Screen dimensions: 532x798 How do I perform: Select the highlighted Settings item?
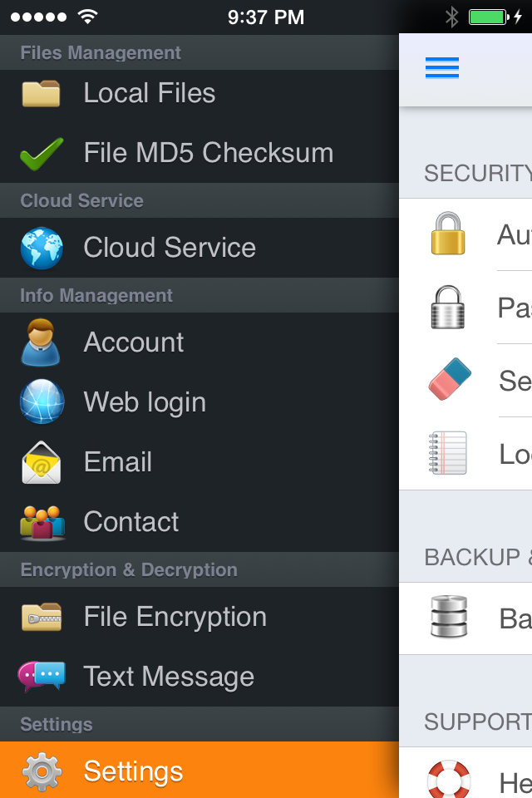[x=133, y=771]
